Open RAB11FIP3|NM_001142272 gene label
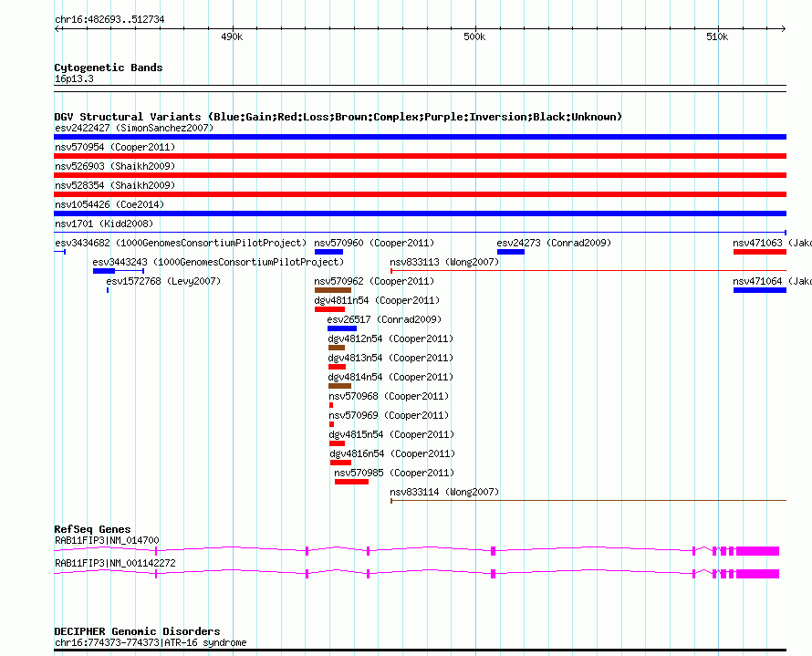812x656 pixels. tap(115, 563)
